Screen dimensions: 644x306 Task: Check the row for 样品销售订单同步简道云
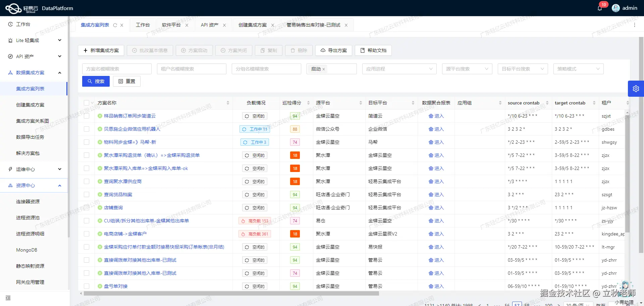click(87, 116)
